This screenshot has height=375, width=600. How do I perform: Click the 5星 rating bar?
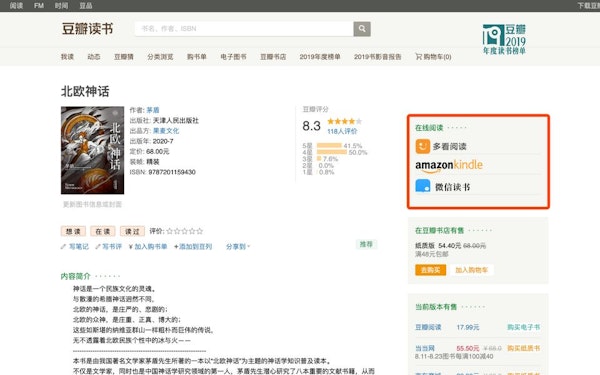329,145
